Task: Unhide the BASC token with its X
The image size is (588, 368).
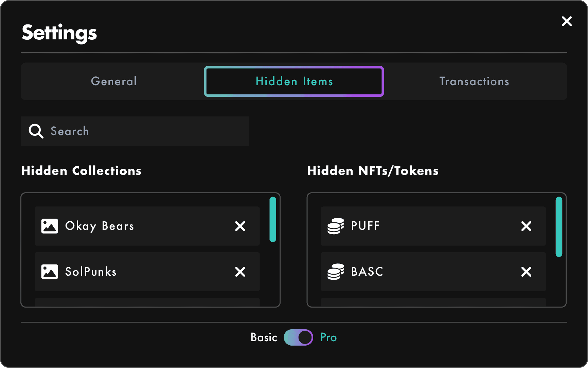Action: click(526, 272)
